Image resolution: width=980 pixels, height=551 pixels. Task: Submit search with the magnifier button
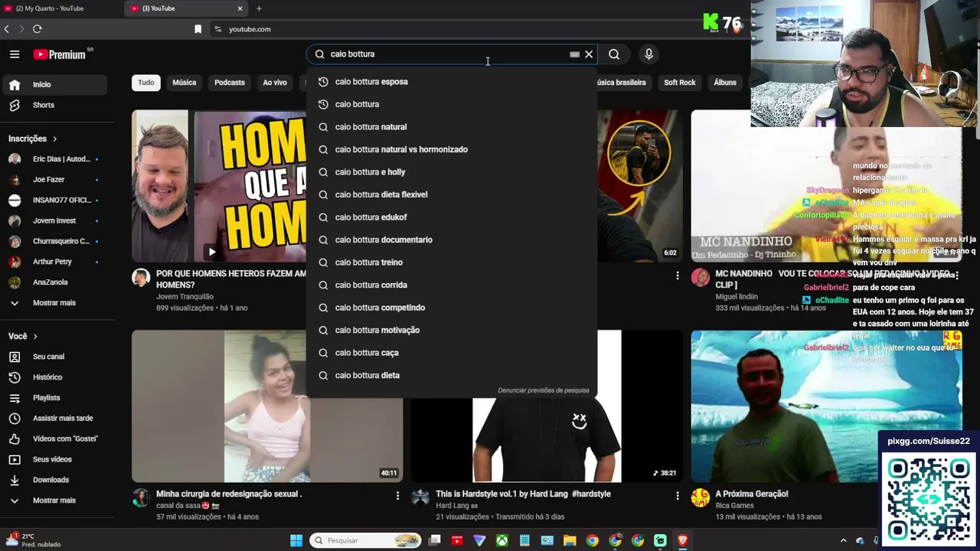pyautogui.click(x=614, y=54)
